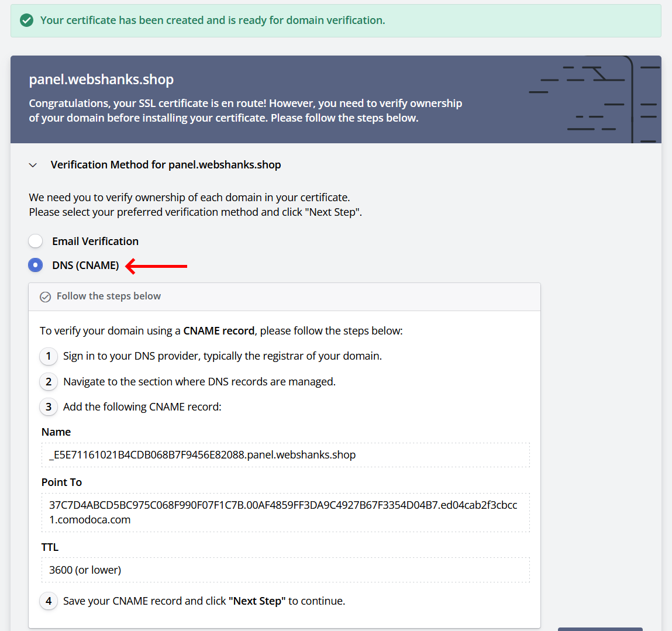The image size is (672, 631).
Task: Click the panel.webshanks.shop heading
Action: (101, 80)
